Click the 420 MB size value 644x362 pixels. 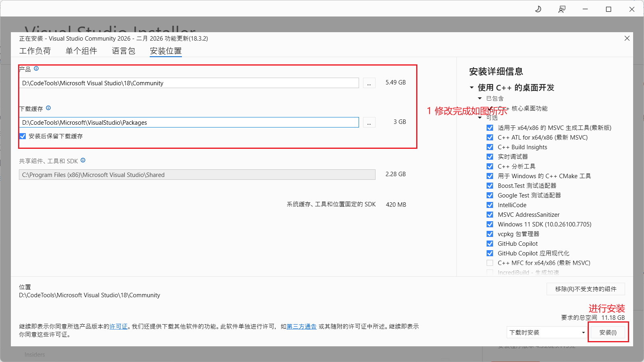point(396,205)
